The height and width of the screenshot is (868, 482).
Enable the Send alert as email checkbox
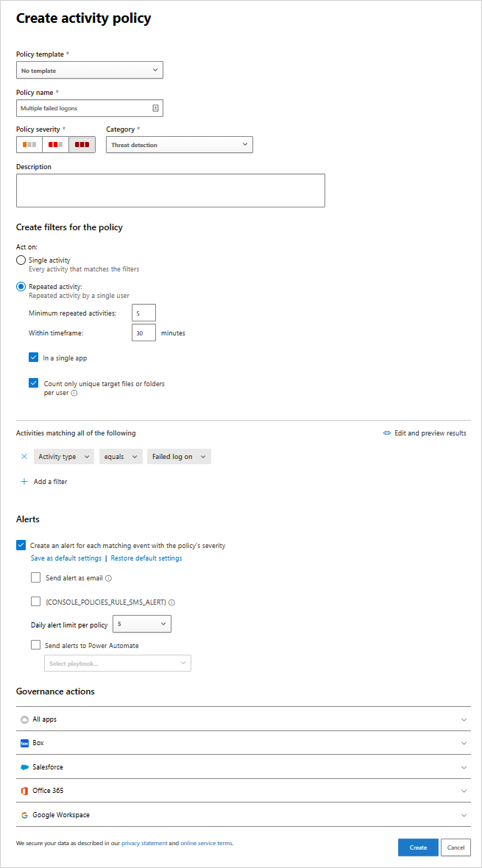coord(35,578)
